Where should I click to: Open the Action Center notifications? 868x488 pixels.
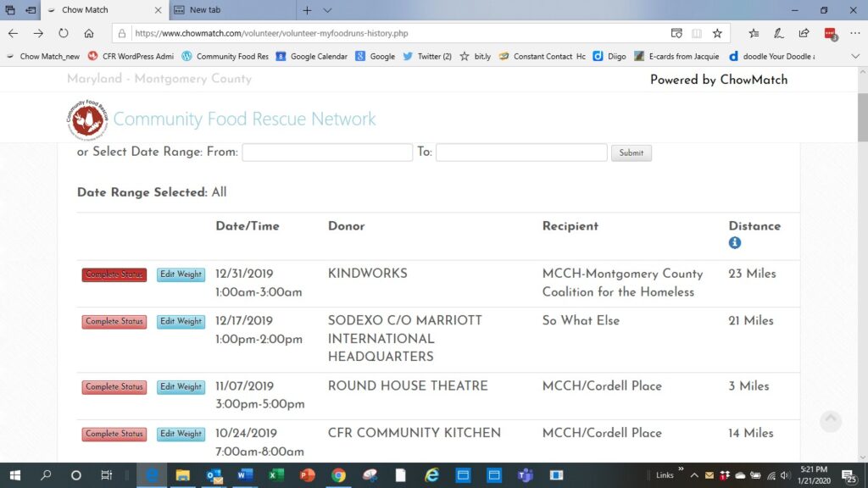849,475
